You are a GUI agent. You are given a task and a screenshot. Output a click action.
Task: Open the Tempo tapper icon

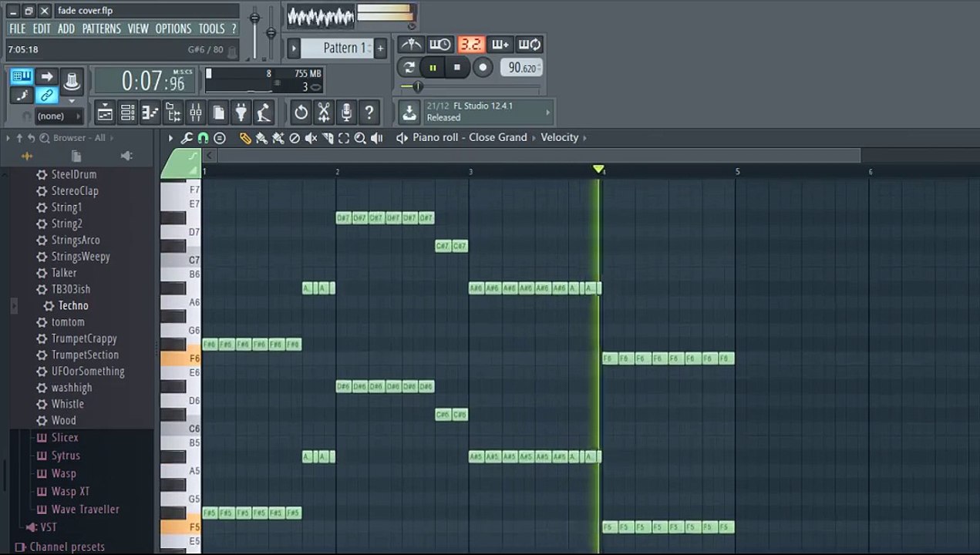(264, 113)
